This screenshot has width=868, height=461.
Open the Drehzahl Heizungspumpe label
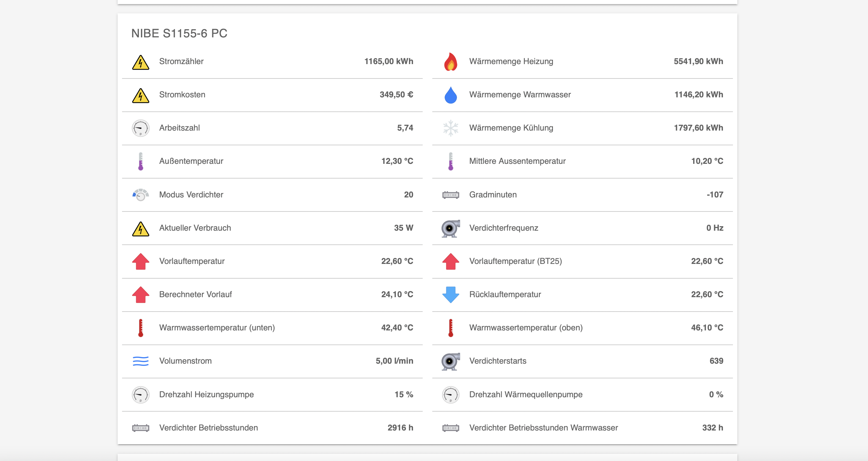point(207,395)
